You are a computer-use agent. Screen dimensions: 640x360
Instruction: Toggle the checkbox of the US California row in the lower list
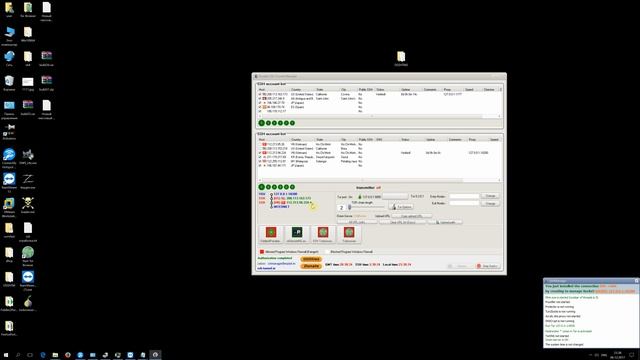(x=260, y=149)
